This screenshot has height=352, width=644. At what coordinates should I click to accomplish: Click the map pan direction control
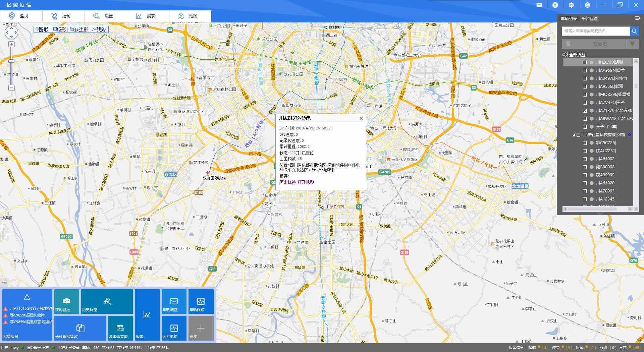click(x=11, y=33)
